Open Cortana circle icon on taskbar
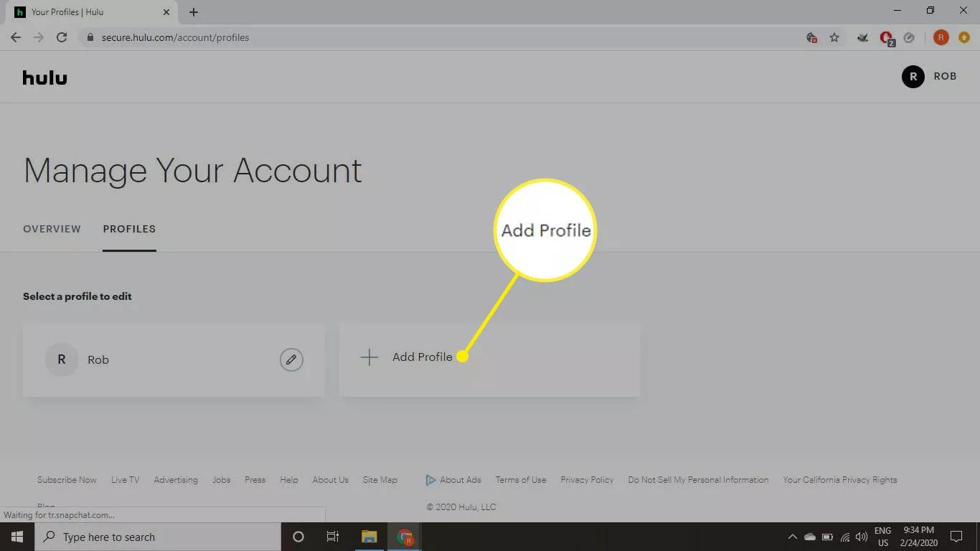The width and height of the screenshot is (980, 551). (x=298, y=537)
